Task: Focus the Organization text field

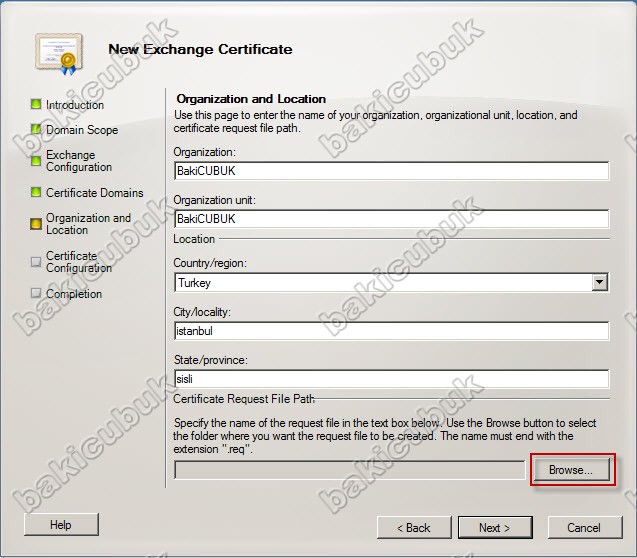Action: (391, 171)
